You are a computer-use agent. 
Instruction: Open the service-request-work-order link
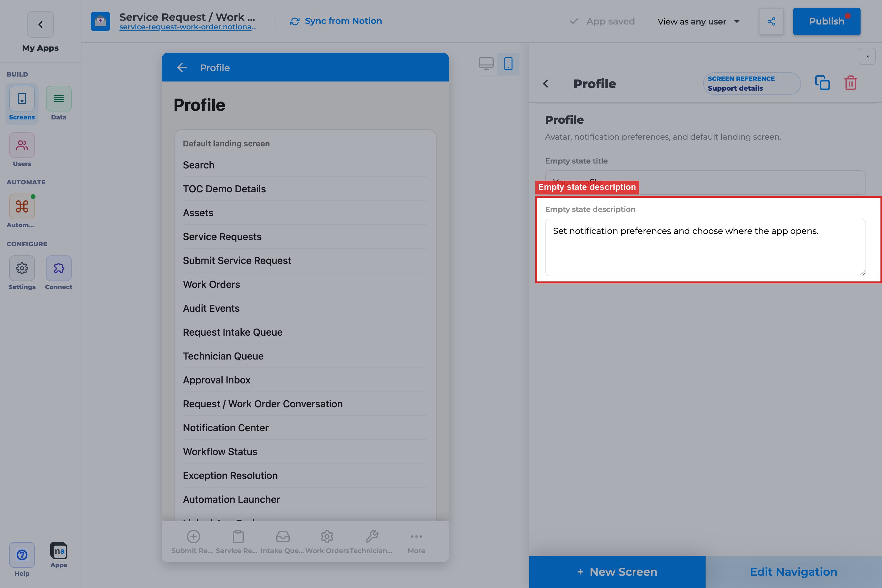point(188,27)
